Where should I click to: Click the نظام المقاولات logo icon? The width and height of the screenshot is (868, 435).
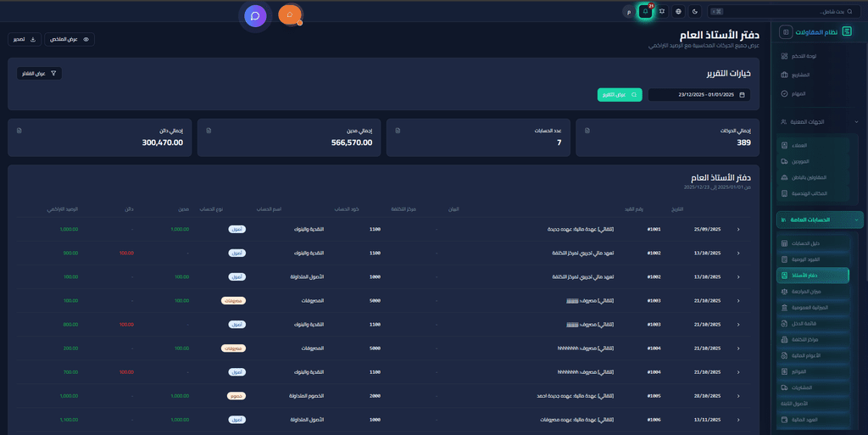846,31
